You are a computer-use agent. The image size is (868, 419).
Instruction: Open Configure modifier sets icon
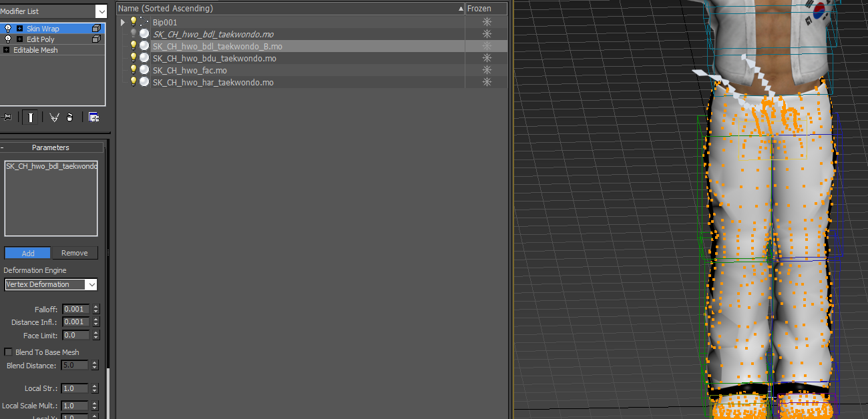click(94, 117)
